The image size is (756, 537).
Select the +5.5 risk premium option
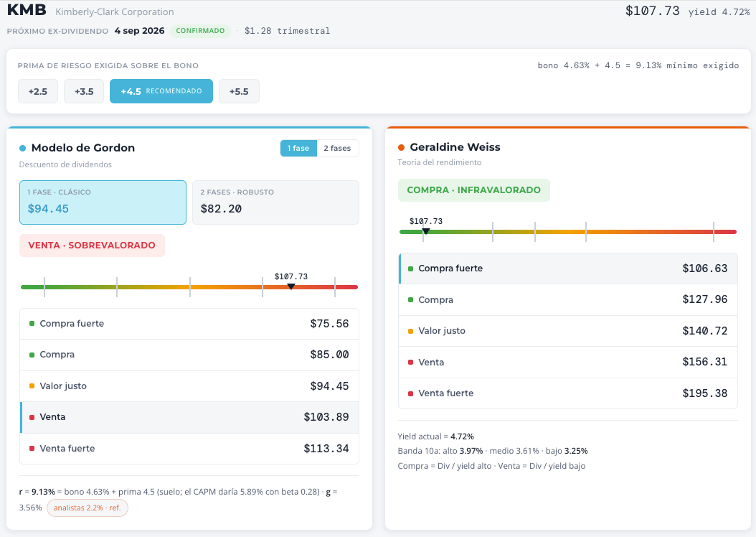(239, 91)
